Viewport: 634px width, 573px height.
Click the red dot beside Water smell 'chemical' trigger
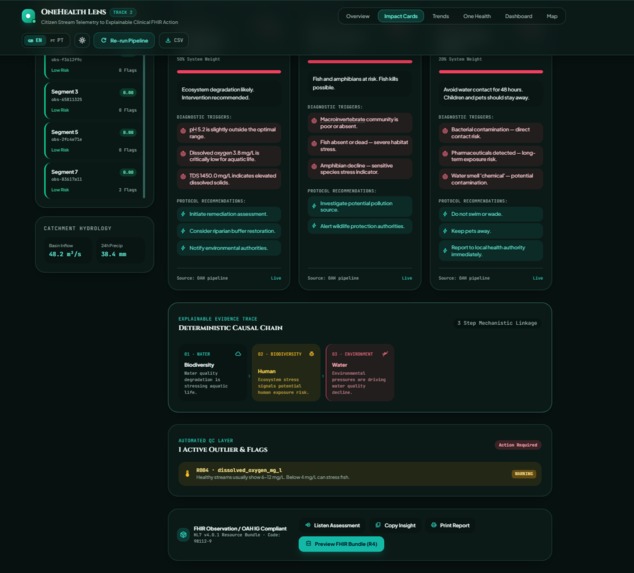coord(445,176)
